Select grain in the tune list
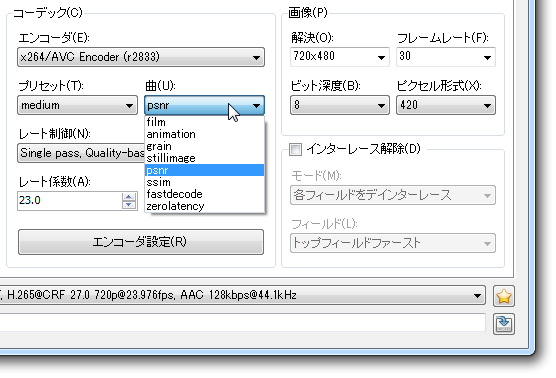 pos(205,146)
